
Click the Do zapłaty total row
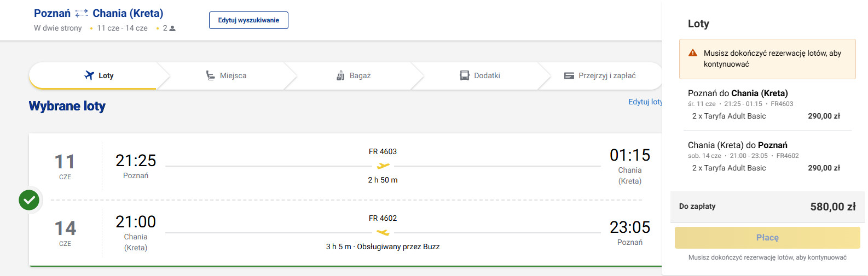coord(767,207)
